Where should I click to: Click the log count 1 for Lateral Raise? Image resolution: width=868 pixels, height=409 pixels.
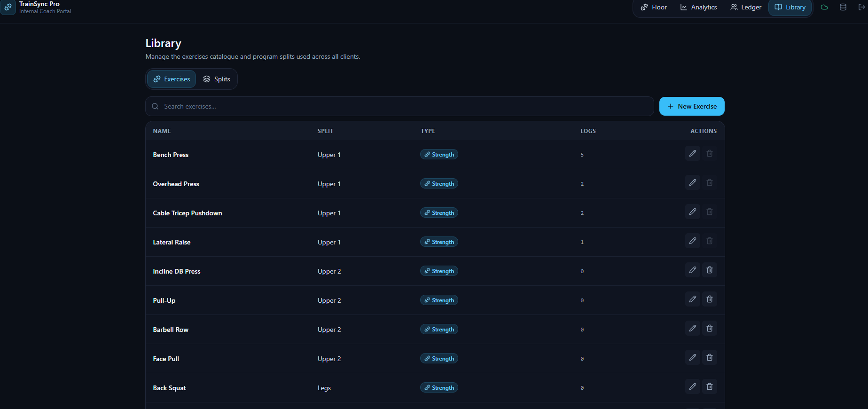click(x=582, y=242)
